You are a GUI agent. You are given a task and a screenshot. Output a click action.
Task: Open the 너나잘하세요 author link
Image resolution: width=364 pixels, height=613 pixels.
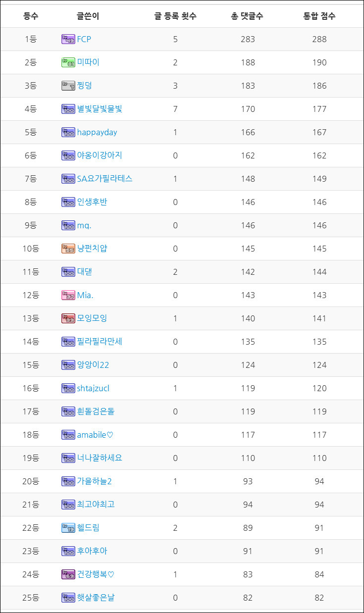click(99, 458)
